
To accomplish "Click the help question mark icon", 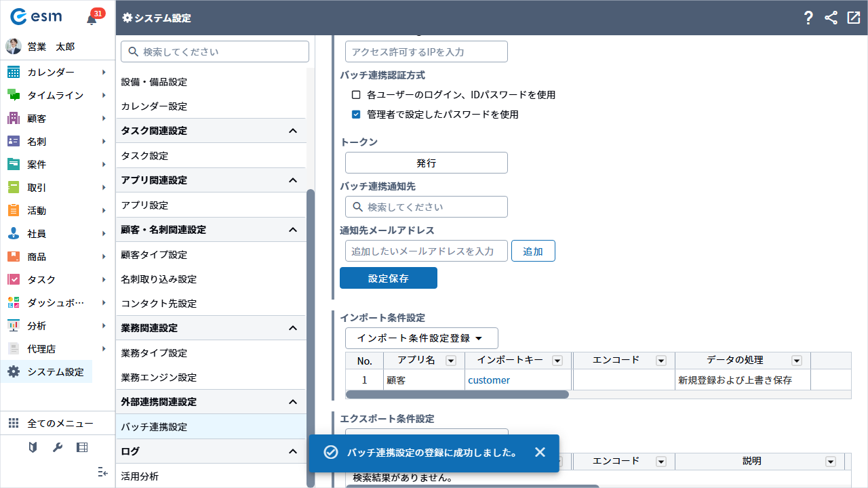I will click(808, 18).
